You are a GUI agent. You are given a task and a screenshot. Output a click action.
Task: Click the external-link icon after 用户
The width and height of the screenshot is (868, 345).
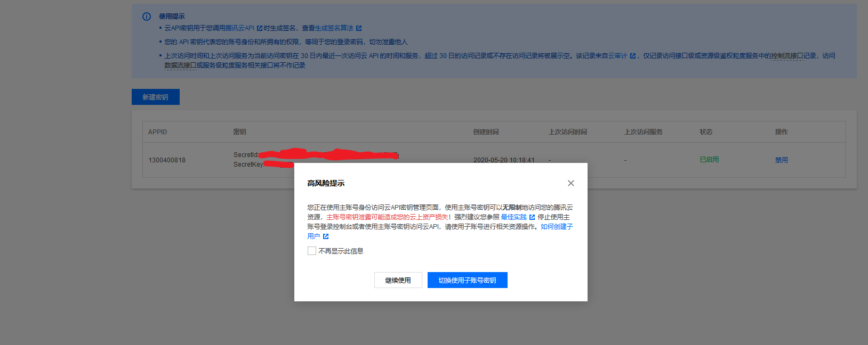tap(326, 236)
